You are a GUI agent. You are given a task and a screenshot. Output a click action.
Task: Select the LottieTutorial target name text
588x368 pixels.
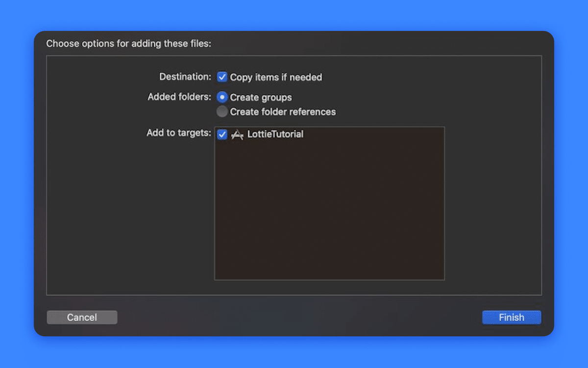[x=275, y=134]
